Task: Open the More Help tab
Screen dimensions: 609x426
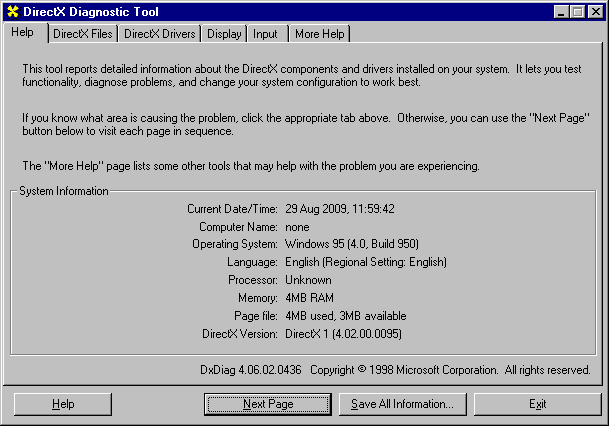Action: click(319, 34)
